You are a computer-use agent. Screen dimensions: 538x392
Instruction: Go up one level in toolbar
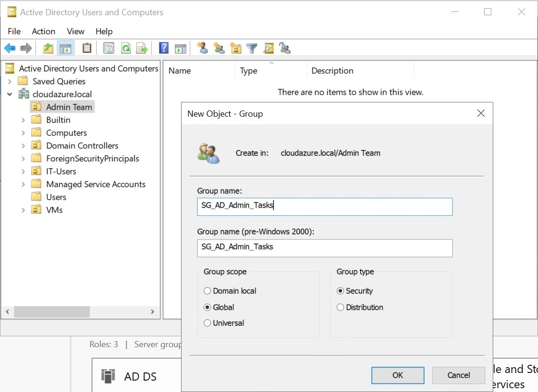(x=48, y=49)
